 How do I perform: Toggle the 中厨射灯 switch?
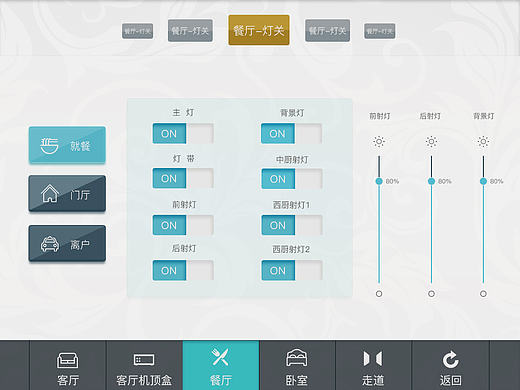[292, 179]
